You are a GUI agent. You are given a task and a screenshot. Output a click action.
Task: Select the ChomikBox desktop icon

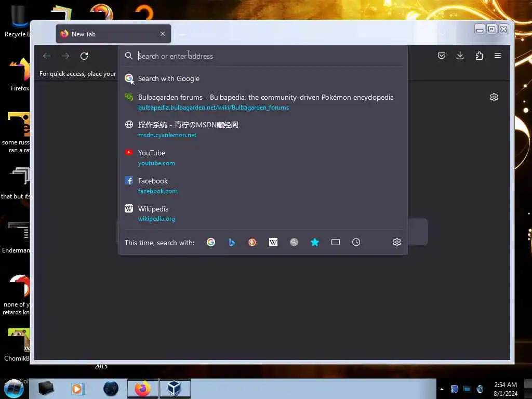(x=17, y=345)
